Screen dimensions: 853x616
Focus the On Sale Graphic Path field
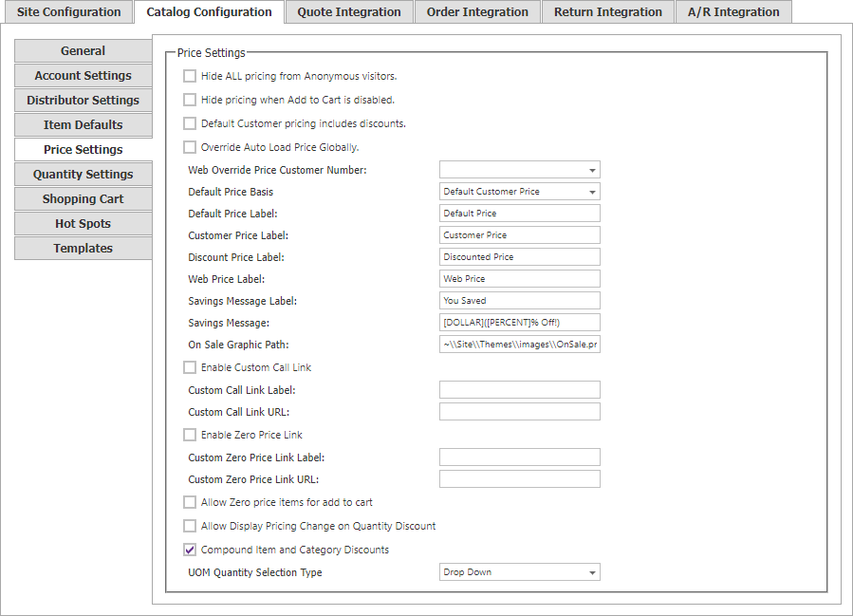click(520, 344)
